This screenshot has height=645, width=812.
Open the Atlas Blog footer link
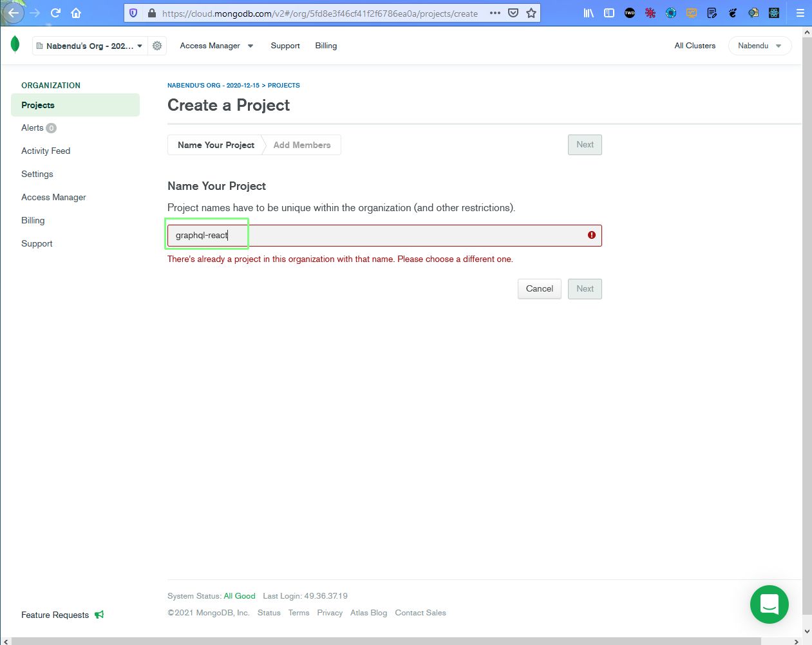(369, 613)
